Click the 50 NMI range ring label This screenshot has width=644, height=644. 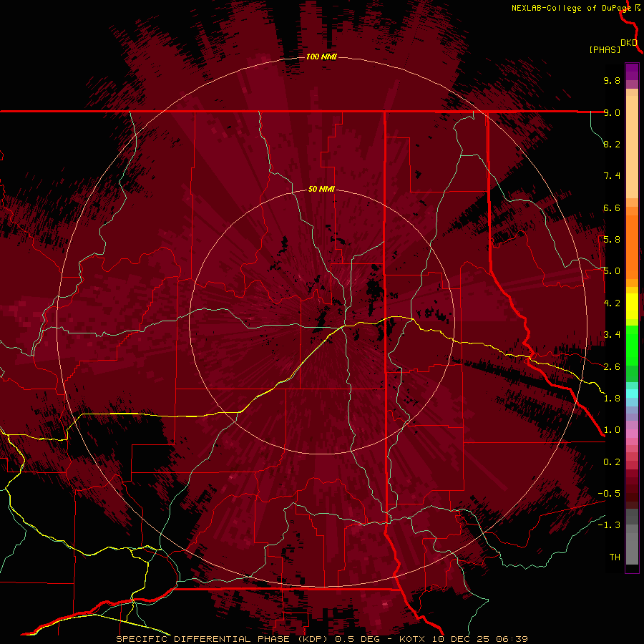pos(321,189)
